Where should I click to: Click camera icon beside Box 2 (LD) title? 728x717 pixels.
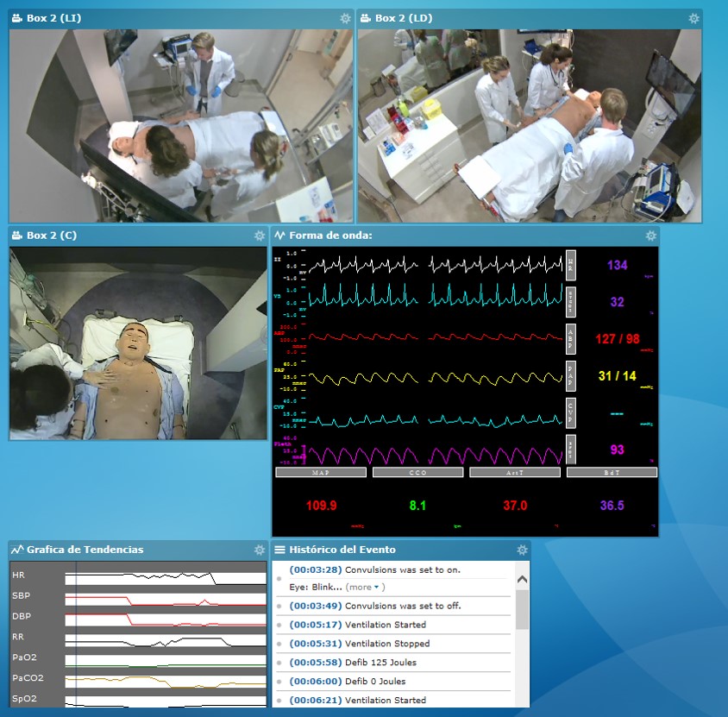point(366,18)
